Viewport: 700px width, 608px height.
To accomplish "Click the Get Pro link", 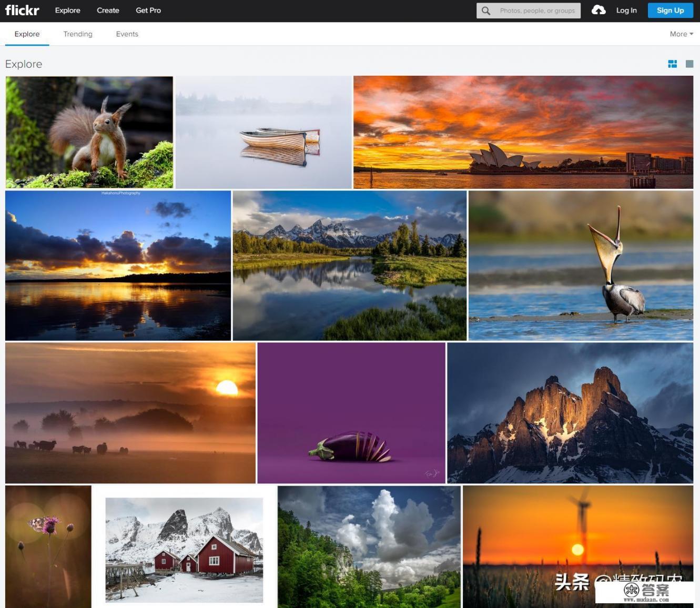I will tap(148, 11).
